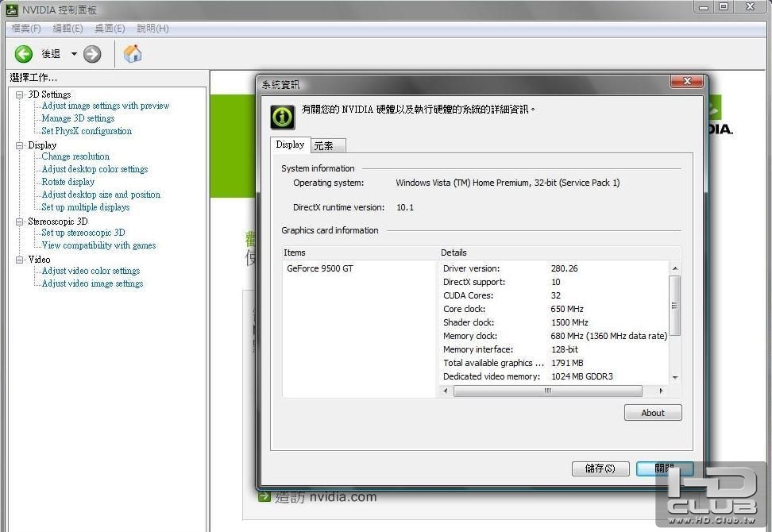Click the 儲存(S) save button

600,468
